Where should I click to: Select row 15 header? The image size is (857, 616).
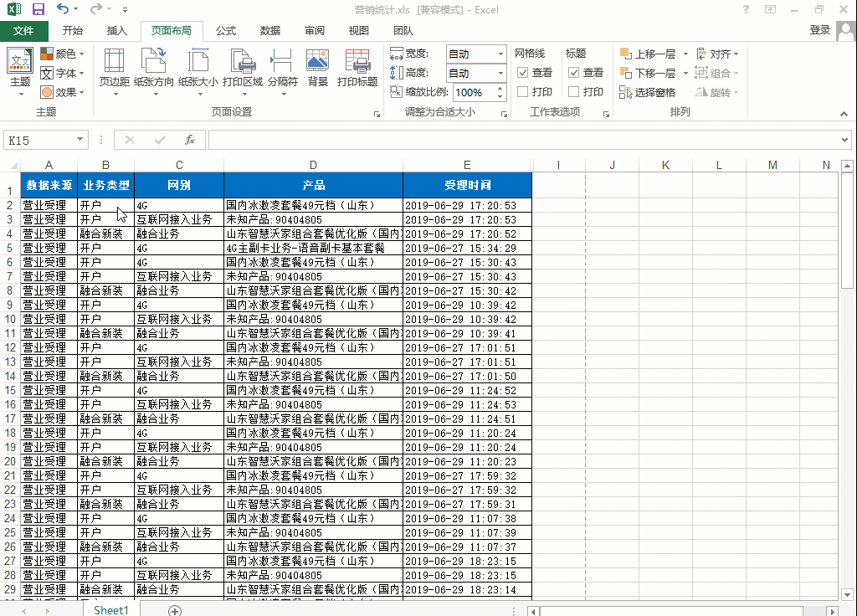click(x=10, y=390)
